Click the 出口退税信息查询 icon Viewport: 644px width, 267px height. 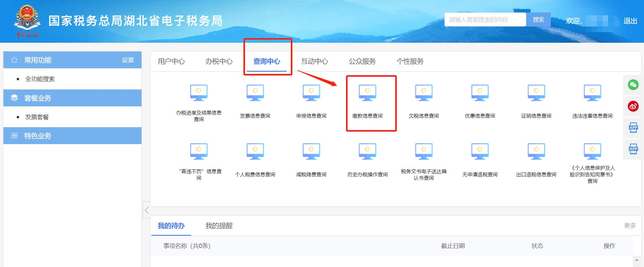[x=536, y=152]
